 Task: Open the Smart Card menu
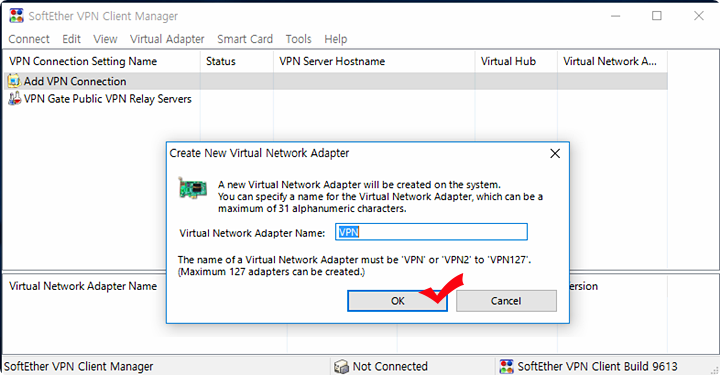(245, 39)
